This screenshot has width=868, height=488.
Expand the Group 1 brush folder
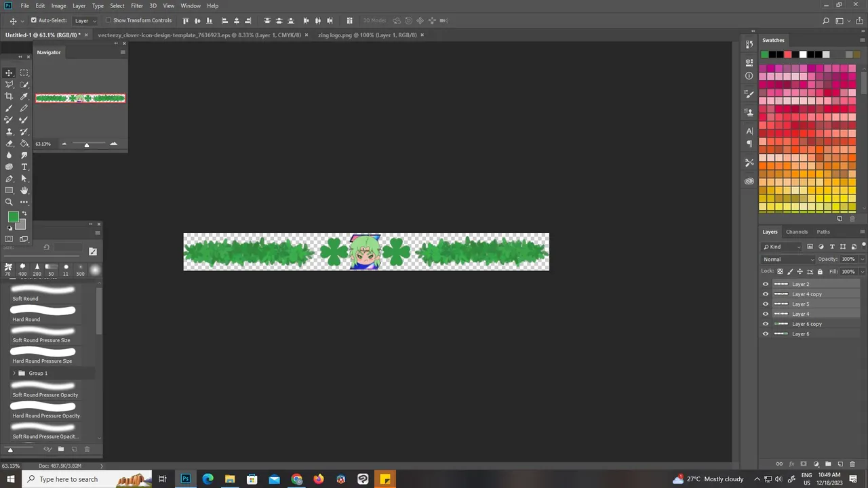(14, 373)
